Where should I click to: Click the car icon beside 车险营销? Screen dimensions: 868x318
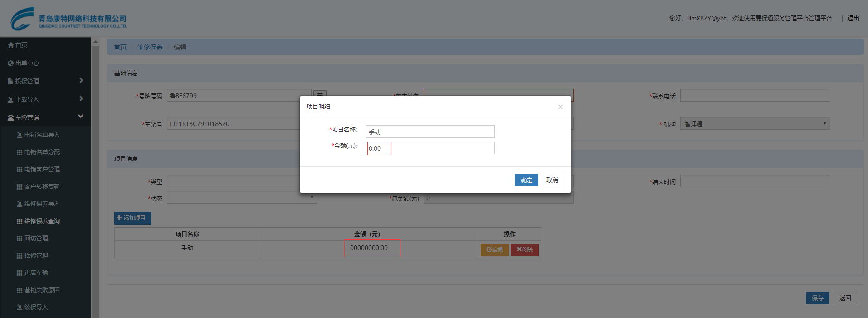(11, 118)
